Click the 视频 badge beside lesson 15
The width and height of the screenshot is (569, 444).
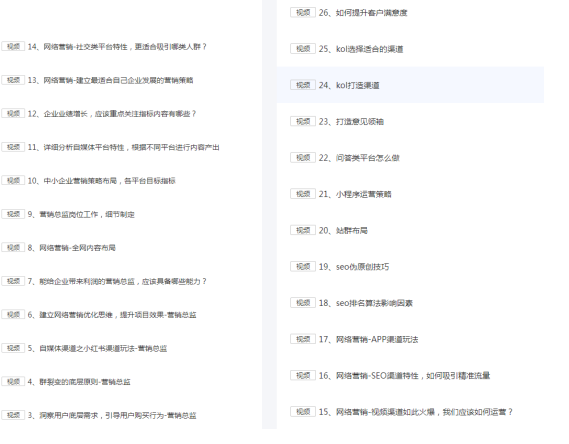[x=303, y=411]
